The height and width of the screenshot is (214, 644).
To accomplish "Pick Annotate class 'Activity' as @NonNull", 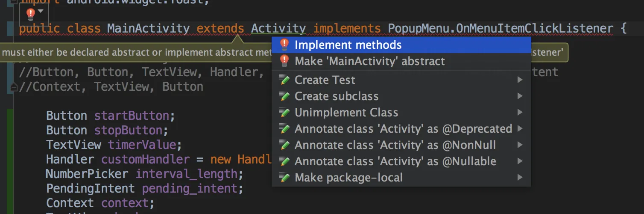I will point(395,145).
